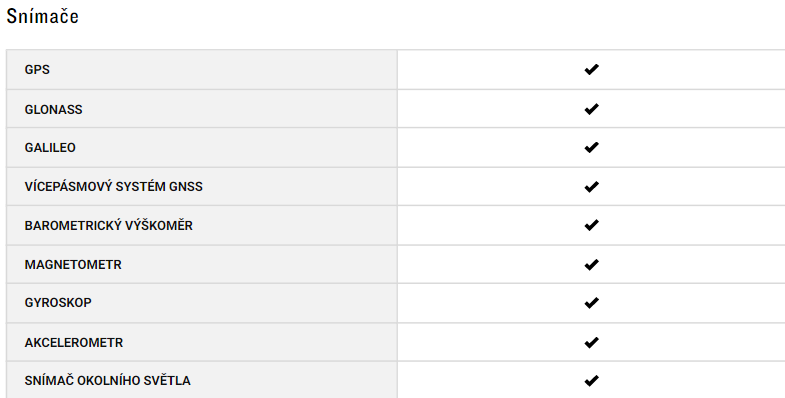Click the BAROMETRICKÝ VÝŠKOMĚR label

point(109,225)
